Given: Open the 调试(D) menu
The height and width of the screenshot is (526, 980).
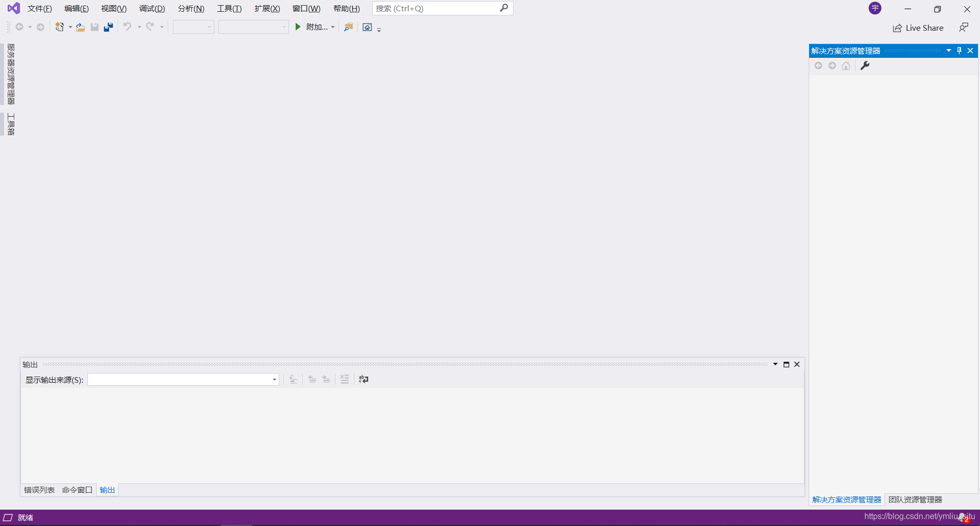Looking at the screenshot, I should click(152, 9).
